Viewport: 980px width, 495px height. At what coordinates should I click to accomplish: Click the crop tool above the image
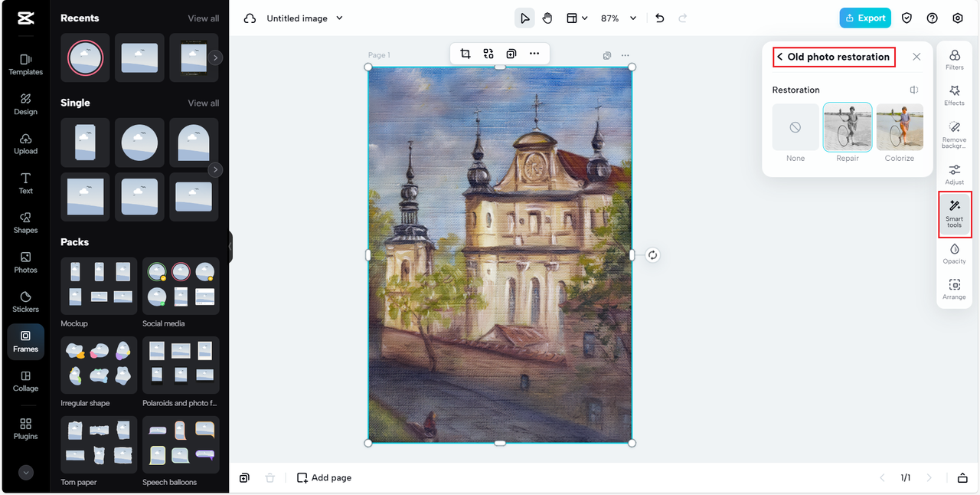click(465, 54)
